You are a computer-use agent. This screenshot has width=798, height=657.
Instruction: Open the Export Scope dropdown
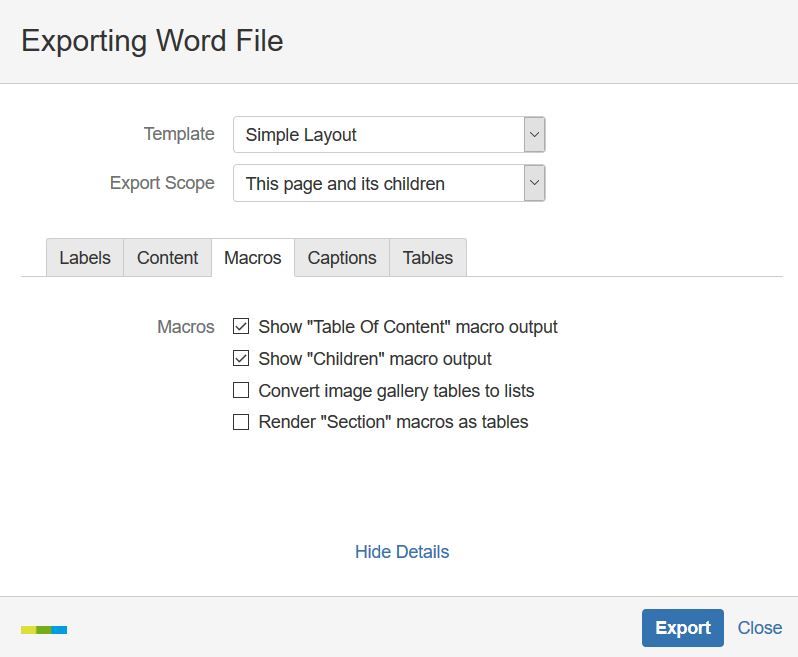(389, 183)
